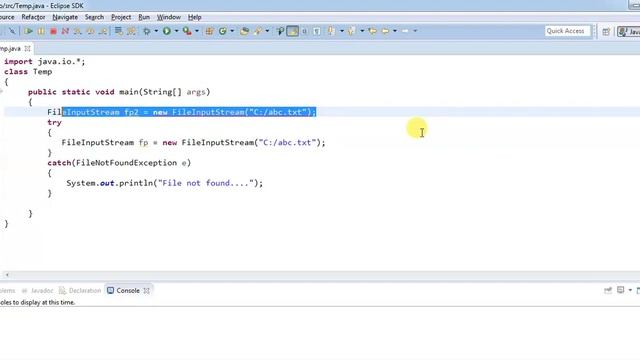This screenshot has width=640, height=360.
Task: Toggle Mark Occurrences in the toolbar
Action: (280, 31)
